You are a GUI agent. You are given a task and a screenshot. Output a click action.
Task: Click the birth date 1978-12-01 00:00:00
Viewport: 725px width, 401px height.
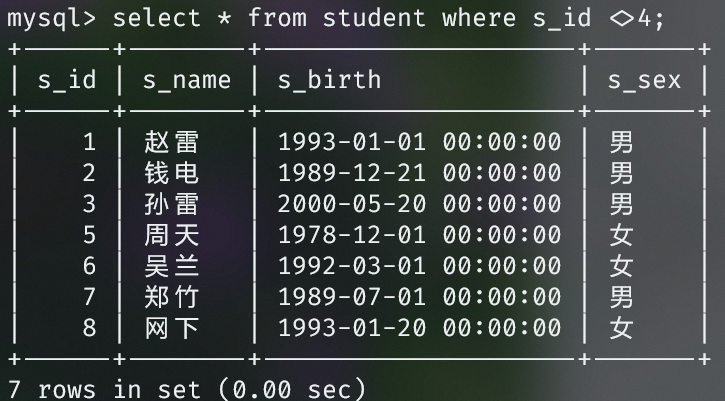point(419,235)
